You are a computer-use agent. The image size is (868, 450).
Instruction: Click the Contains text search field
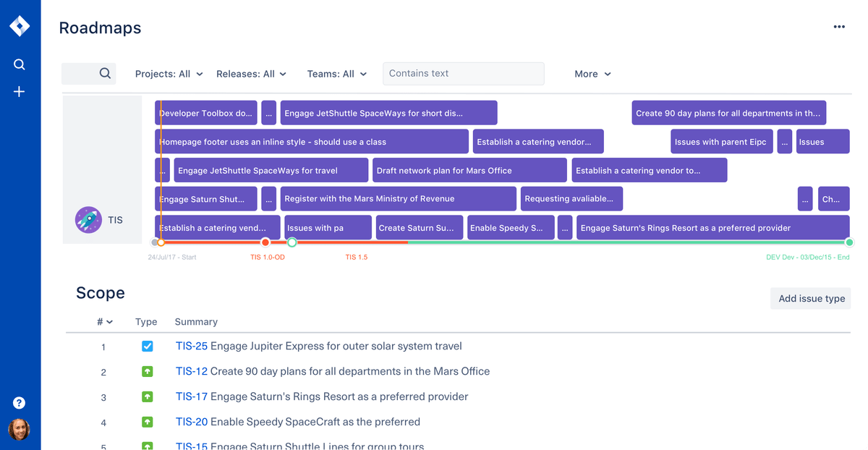[x=463, y=73]
